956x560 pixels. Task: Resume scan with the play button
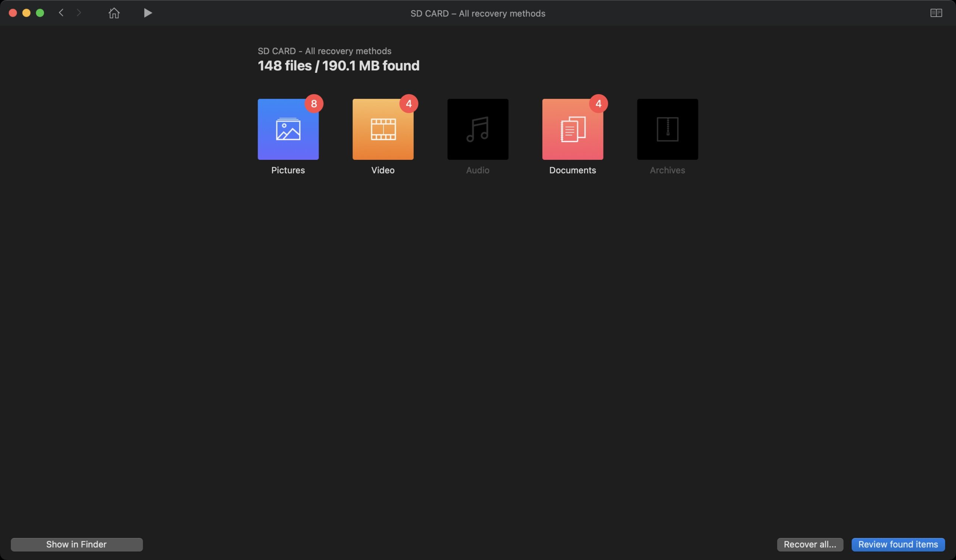(148, 13)
